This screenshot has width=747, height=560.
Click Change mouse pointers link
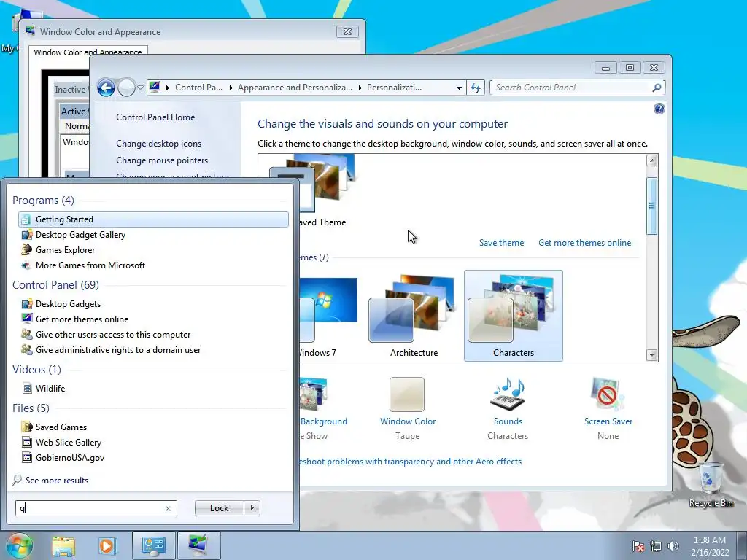(x=162, y=160)
